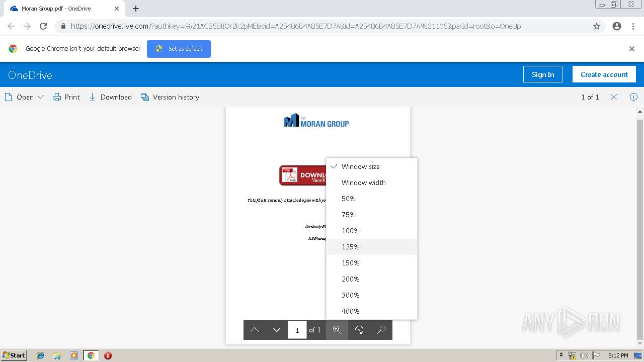Expand the Open dropdown menu
The height and width of the screenshot is (362, 644).
point(24,97)
